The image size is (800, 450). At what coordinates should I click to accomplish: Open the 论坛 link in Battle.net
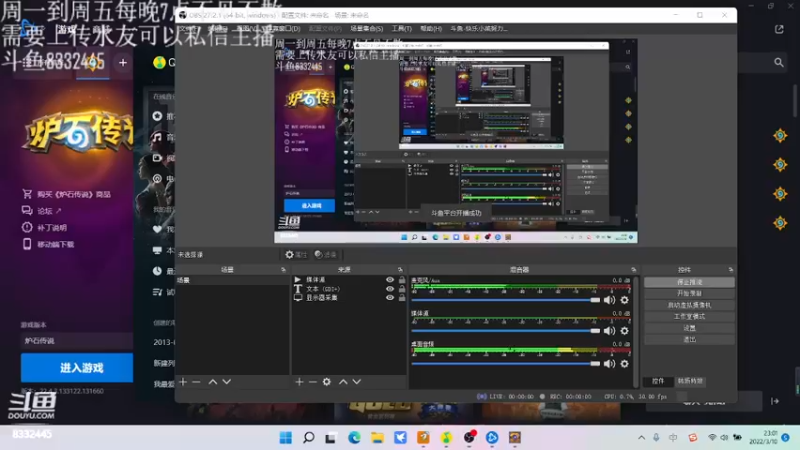(x=41, y=211)
